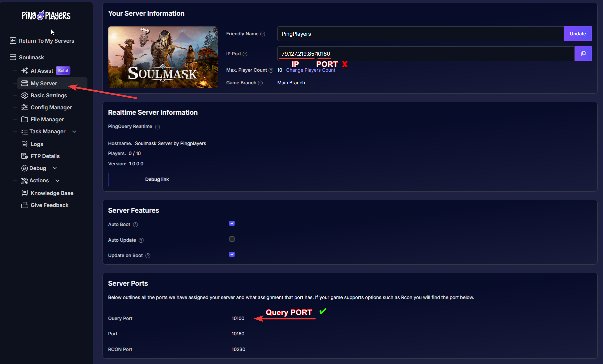Click the Update on Boot help icon
This screenshot has height=364, width=603.
(x=148, y=256)
